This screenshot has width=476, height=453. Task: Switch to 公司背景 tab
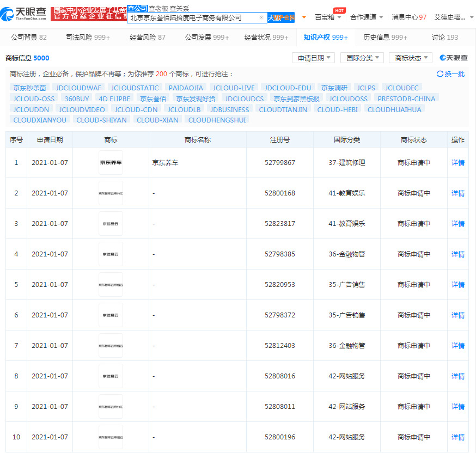pyautogui.click(x=29, y=38)
